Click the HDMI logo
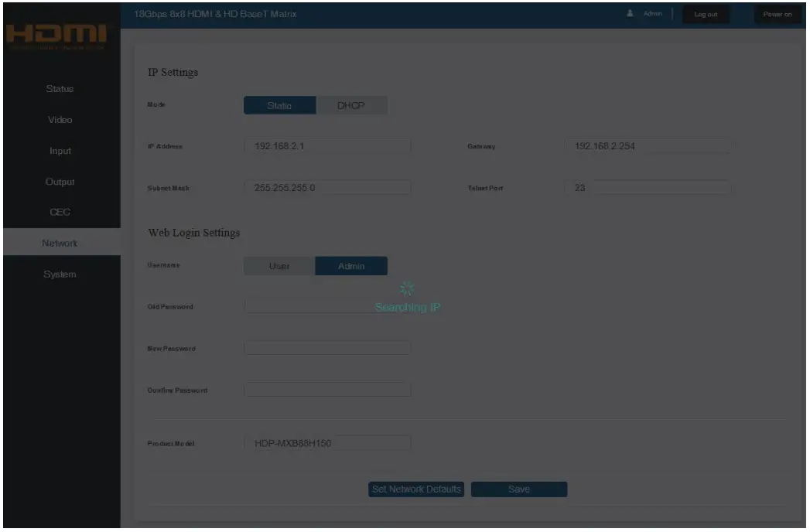The width and height of the screenshot is (810, 532). (56, 35)
